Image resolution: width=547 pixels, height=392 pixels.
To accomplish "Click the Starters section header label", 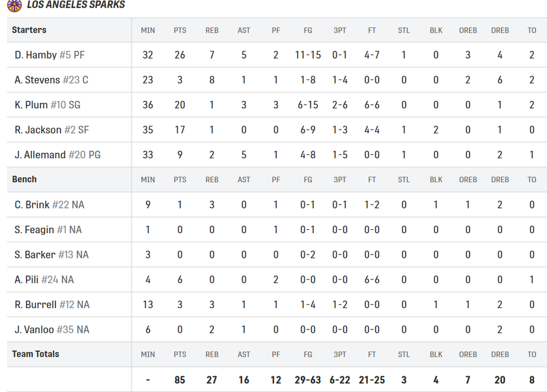I will (x=29, y=30).
